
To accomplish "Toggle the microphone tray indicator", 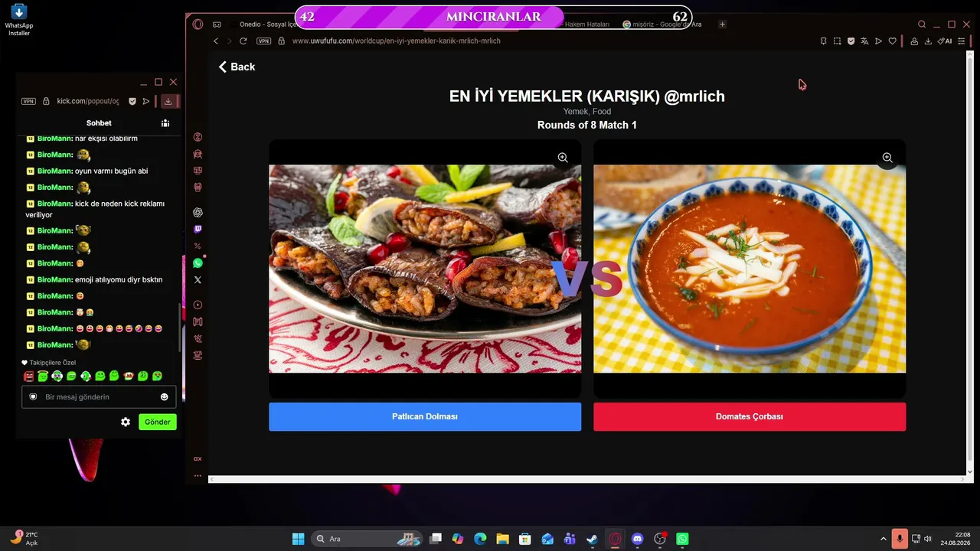I will point(900,539).
